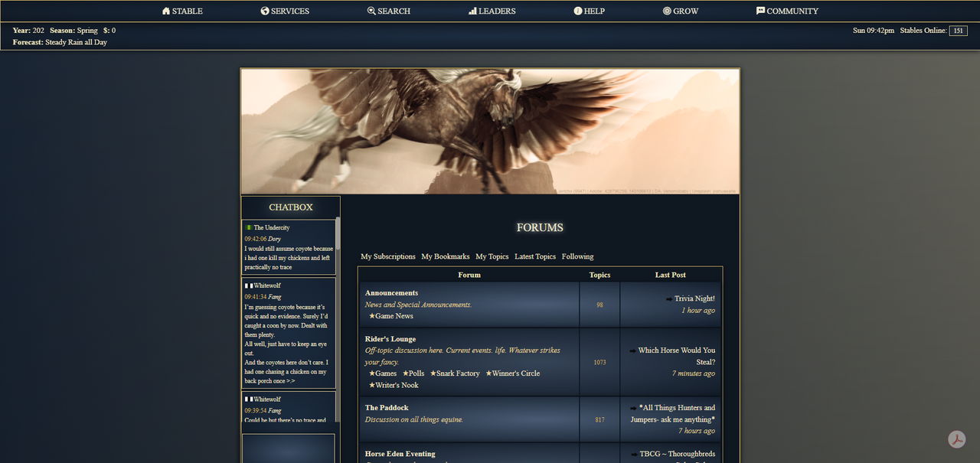Click the globe icon beside Services

tap(265, 11)
